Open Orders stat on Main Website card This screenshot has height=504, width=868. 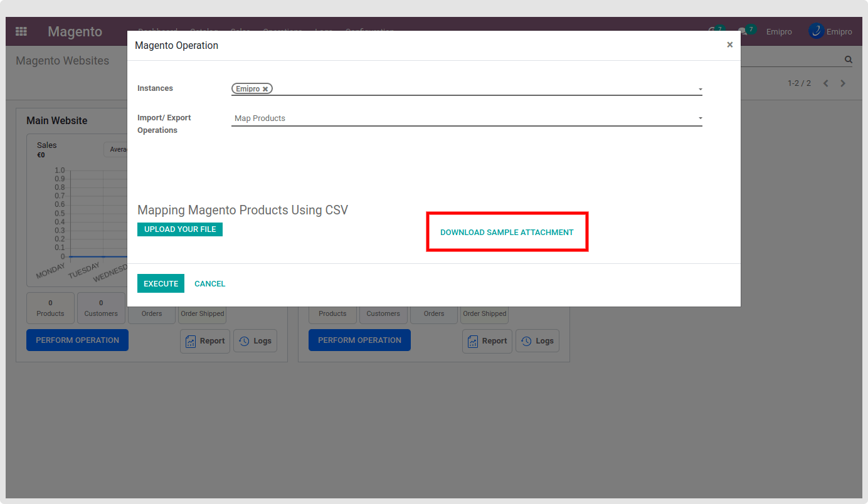click(152, 313)
